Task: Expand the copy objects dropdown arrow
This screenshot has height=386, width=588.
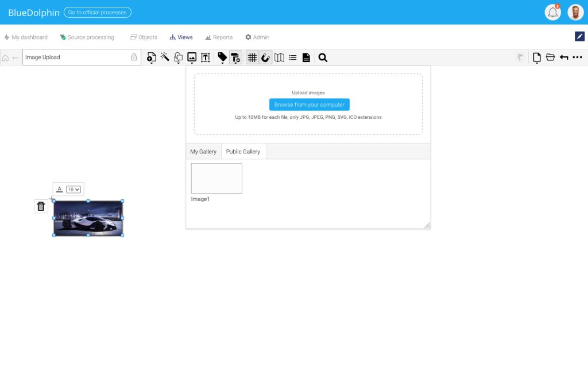Action: click(x=179, y=63)
